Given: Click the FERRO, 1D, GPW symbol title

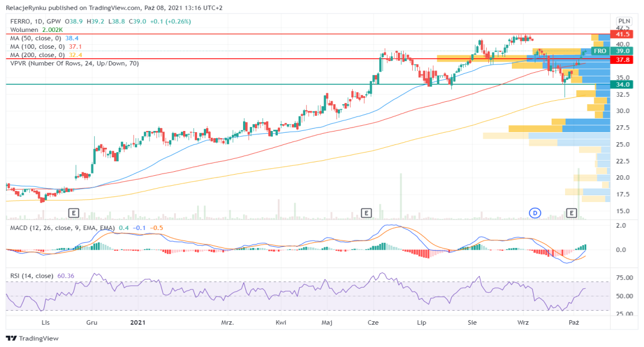Looking at the screenshot, I should (35, 21).
